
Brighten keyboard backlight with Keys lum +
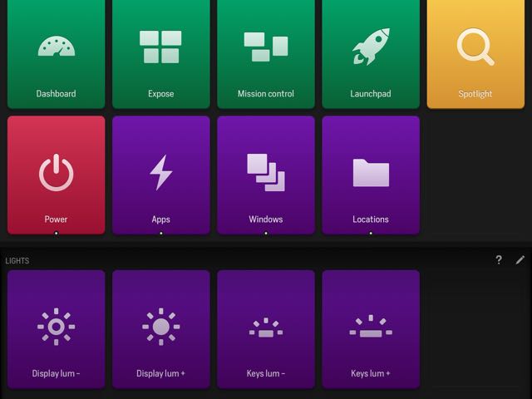pyautogui.click(x=371, y=329)
